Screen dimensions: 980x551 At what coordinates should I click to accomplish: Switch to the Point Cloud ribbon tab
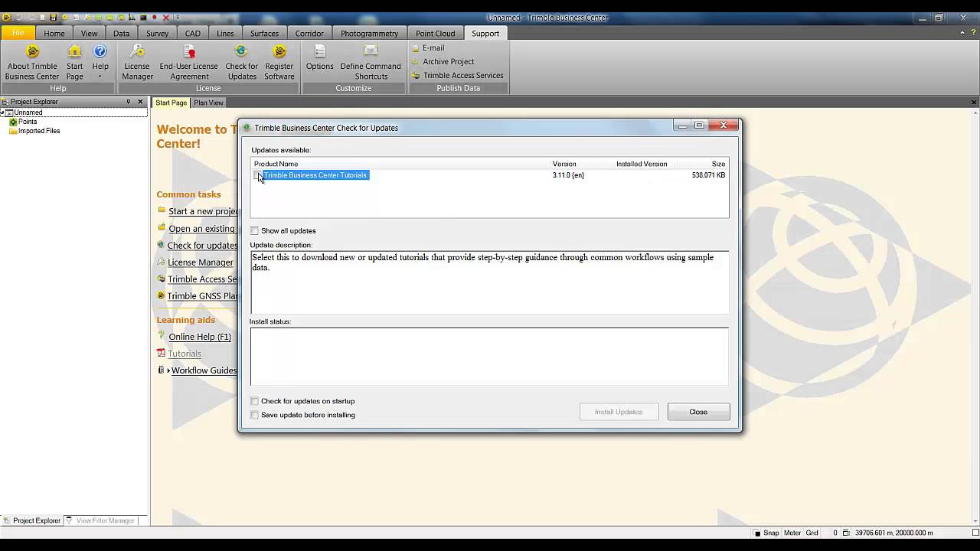[x=435, y=33]
